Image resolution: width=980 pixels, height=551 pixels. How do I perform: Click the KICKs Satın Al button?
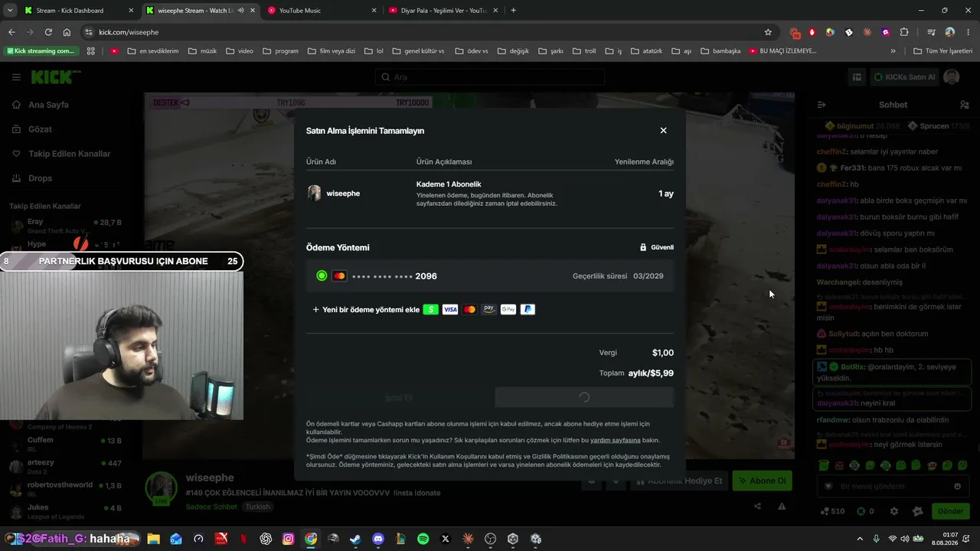(x=903, y=77)
